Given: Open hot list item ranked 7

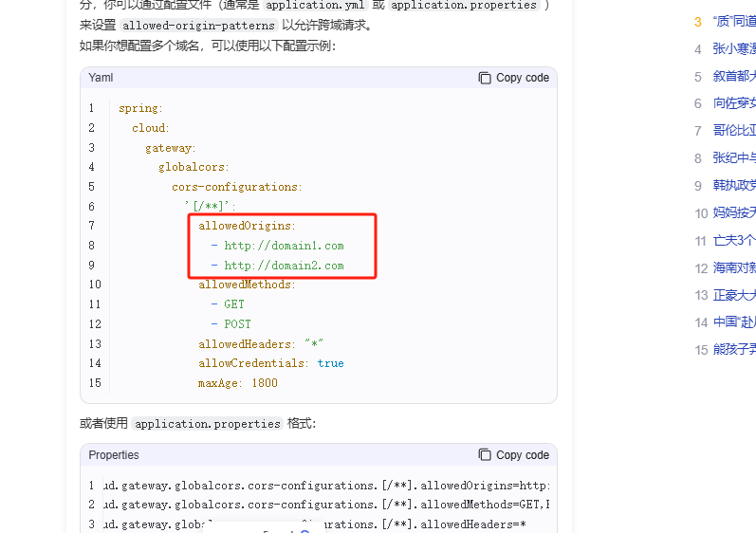Looking at the screenshot, I should [734, 131].
